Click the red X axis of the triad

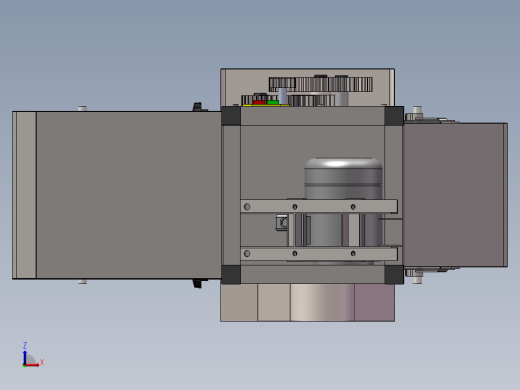(32, 365)
